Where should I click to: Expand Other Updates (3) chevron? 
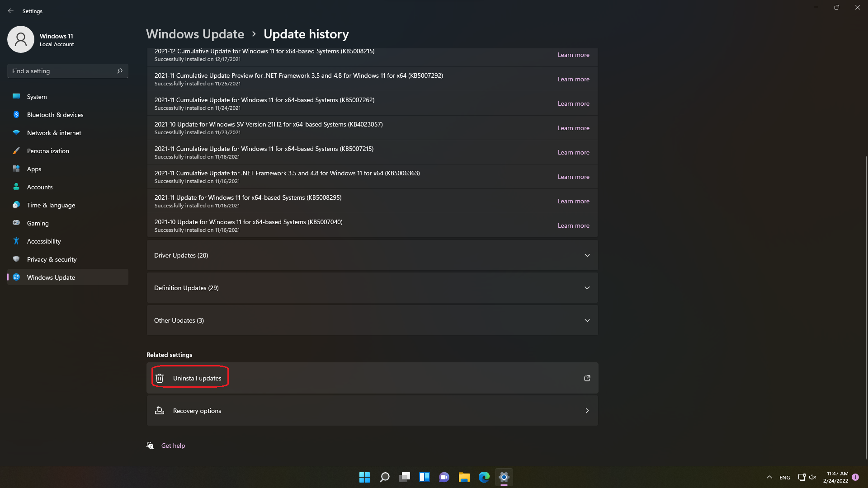[587, 320]
